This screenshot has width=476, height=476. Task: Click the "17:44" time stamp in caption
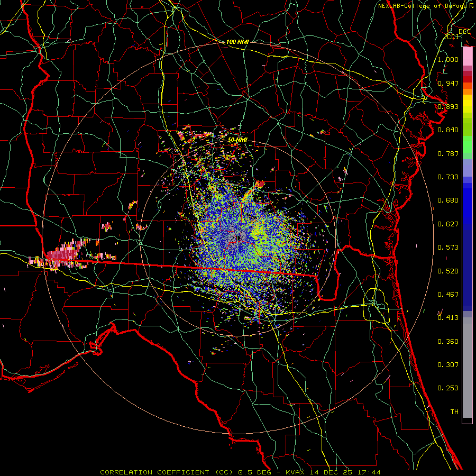pos(369,472)
